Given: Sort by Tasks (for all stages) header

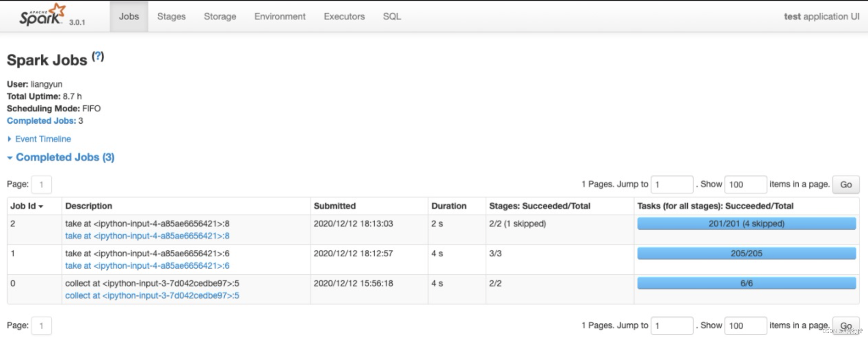Looking at the screenshot, I should (x=715, y=206).
